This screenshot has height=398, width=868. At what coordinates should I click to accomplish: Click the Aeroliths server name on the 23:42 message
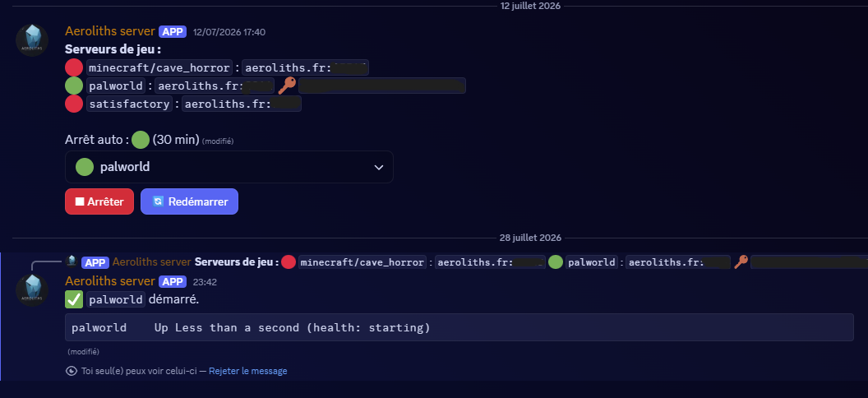[109, 281]
